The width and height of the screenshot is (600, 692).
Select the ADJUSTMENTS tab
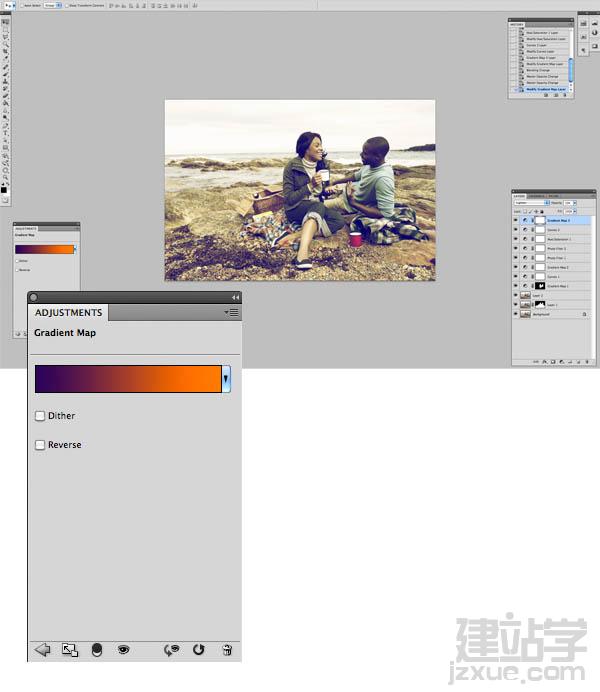[x=68, y=312]
